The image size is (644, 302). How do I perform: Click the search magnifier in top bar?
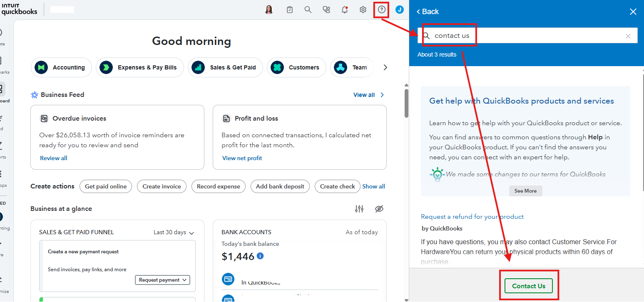pyautogui.click(x=308, y=10)
